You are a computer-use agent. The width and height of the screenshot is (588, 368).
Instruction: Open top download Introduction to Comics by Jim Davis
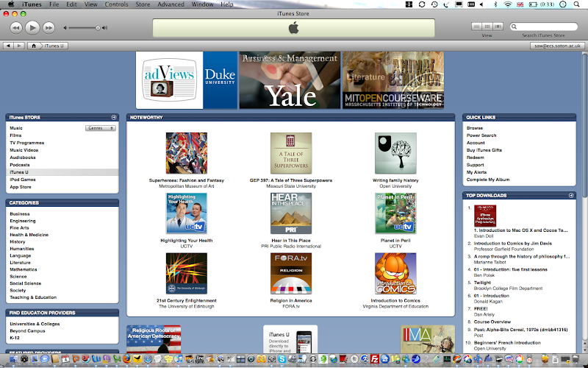pyautogui.click(x=513, y=244)
